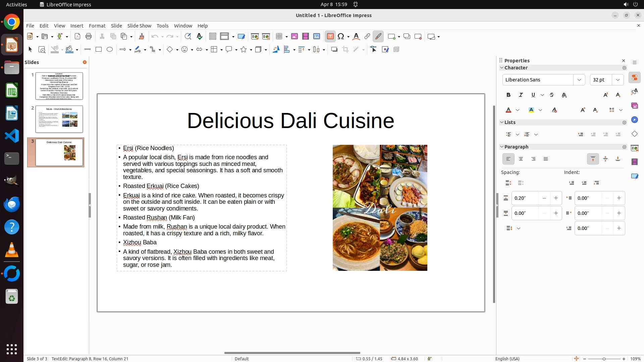This screenshot has width=644, height=362.
Task: Collapse the Lists section
Action: pyautogui.click(x=502, y=122)
